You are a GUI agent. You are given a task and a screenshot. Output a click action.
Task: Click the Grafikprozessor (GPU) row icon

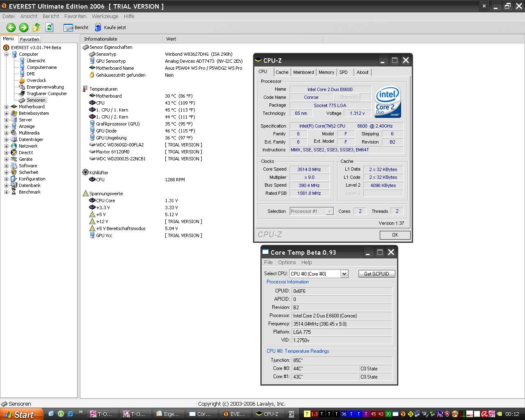(92, 124)
